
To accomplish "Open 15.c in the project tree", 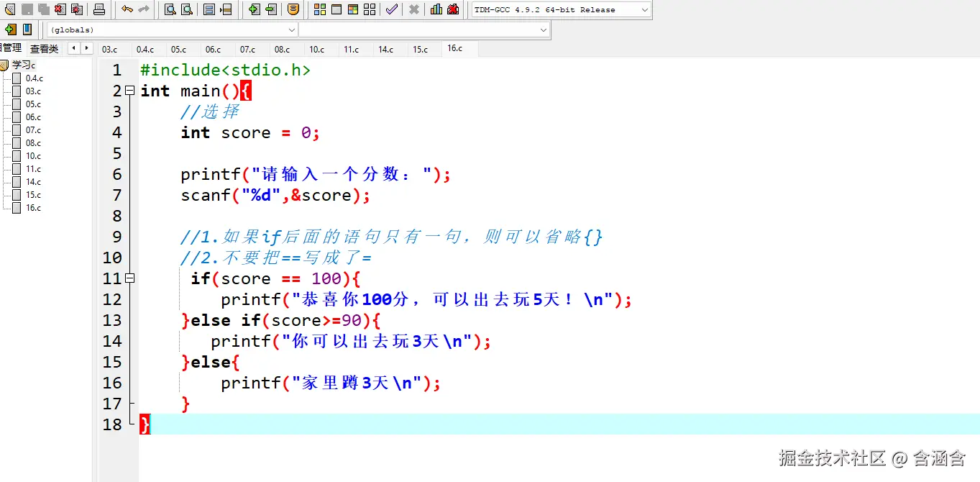I will (x=33, y=195).
